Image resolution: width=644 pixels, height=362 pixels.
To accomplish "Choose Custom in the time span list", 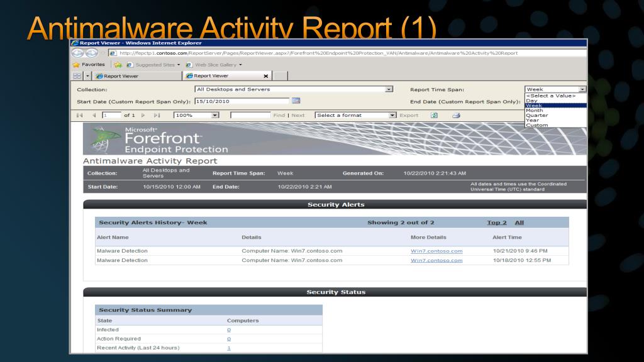I will coord(556,125).
